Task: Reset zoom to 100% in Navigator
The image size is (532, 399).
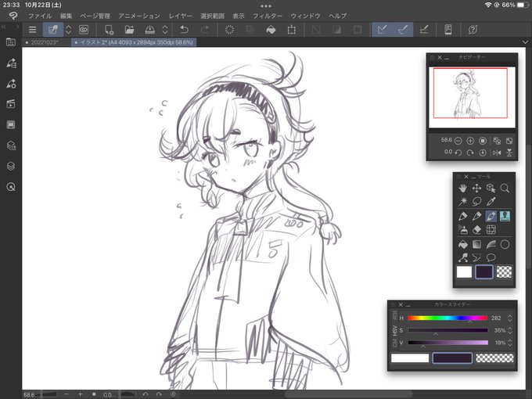Action: [483, 141]
